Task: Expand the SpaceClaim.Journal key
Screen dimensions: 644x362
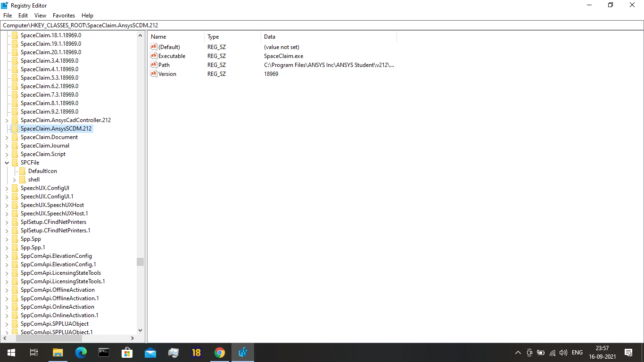Action: pos(7,146)
